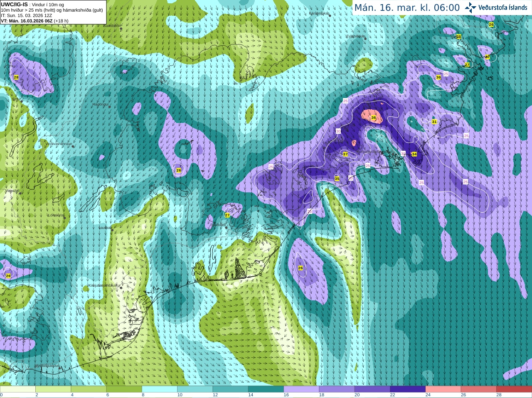Click the legend scale number 20
The width and height of the screenshot is (532, 398).
point(357,395)
